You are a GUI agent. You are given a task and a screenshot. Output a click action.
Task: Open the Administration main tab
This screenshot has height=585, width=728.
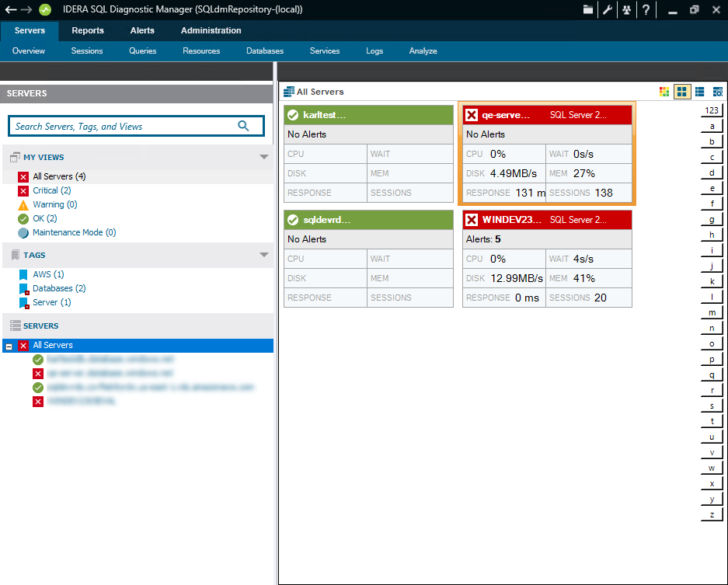click(x=211, y=30)
